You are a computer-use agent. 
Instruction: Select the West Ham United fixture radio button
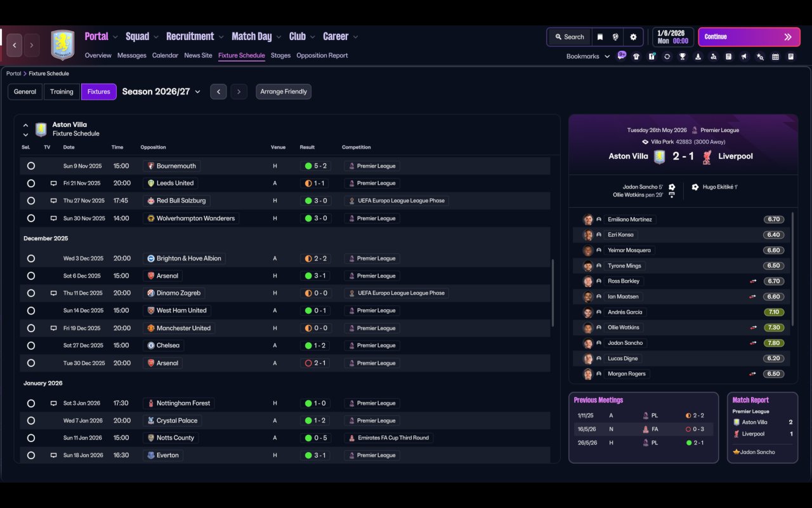31,311
